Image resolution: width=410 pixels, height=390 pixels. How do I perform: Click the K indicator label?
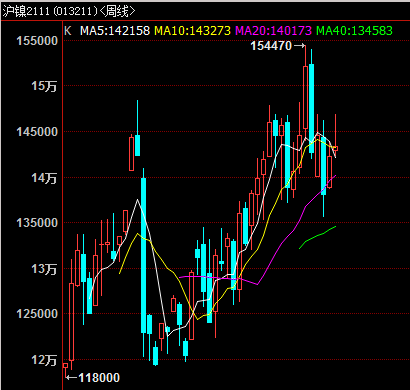pos(68,31)
